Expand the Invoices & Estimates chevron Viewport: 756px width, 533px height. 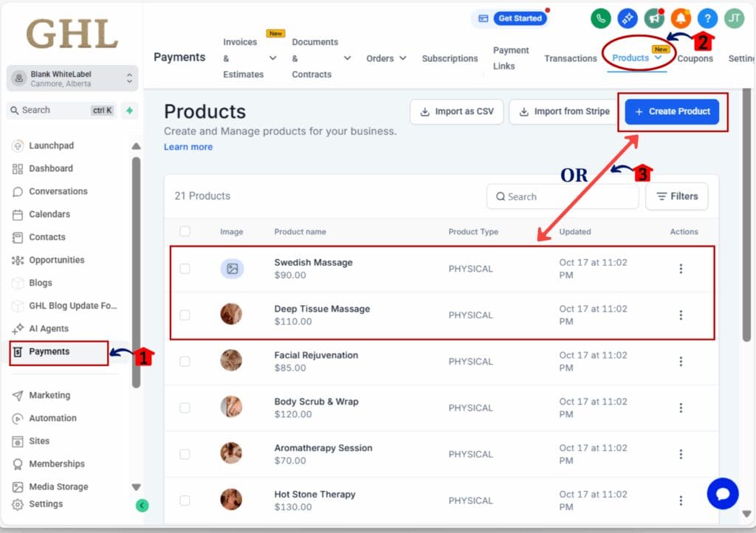pos(273,58)
